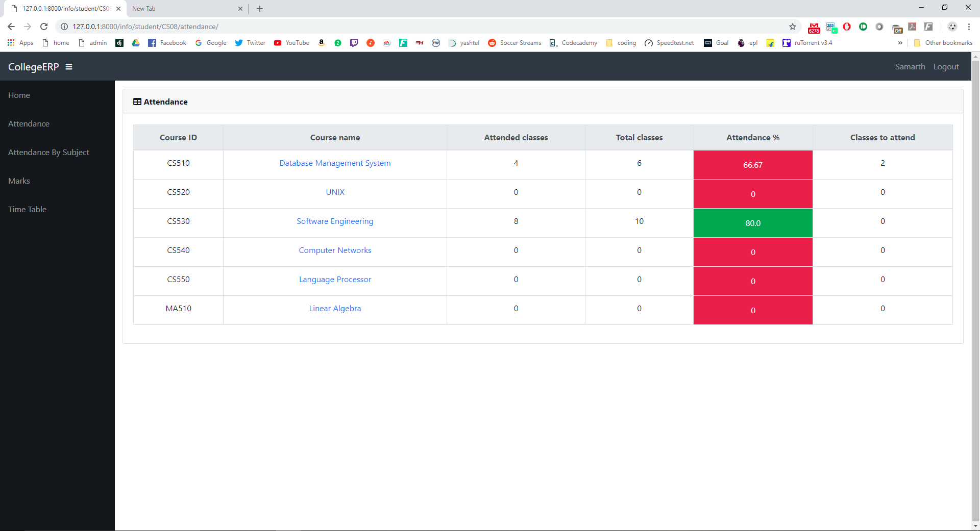Close the New Tab browser tab
Image resolution: width=980 pixels, height=531 pixels.
tap(240, 9)
